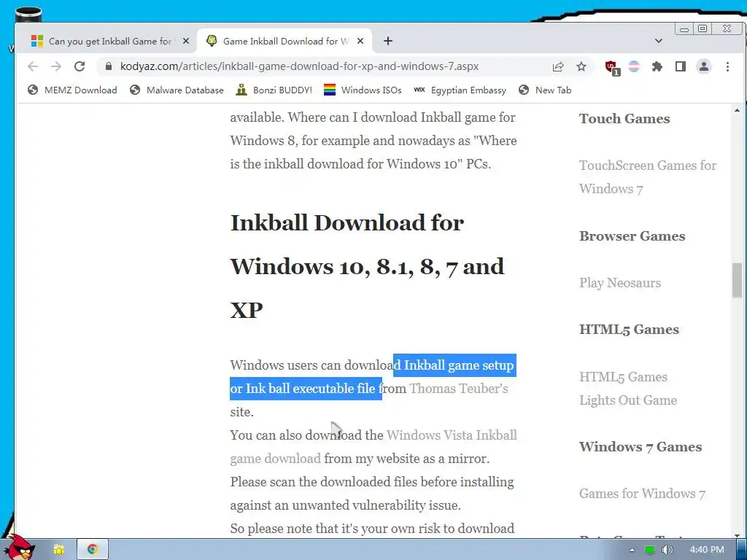Viewport: 747px width, 560px height.
Task: Share this page using the share icon
Action: pos(558,66)
